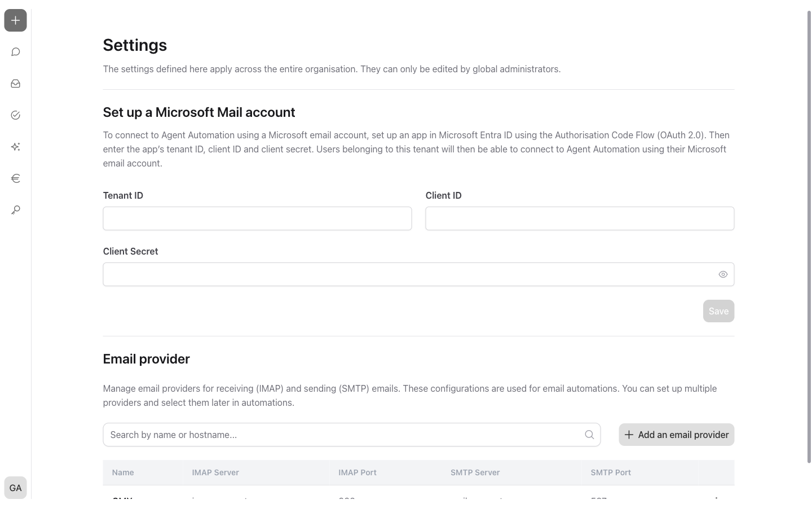Click the magnifier icon in provider search
Viewport: 812px width, 508px height.
589,435
